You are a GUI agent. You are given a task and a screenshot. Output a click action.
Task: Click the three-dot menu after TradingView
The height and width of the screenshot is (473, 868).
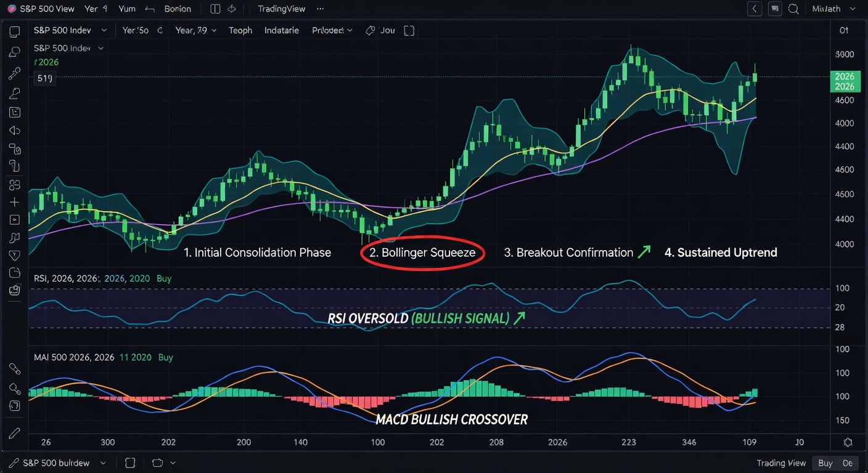[319, 9]
